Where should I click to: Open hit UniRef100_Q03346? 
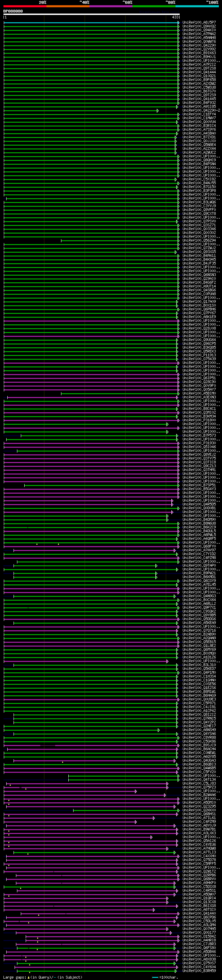pyautogui.click(x=199, y=229)
